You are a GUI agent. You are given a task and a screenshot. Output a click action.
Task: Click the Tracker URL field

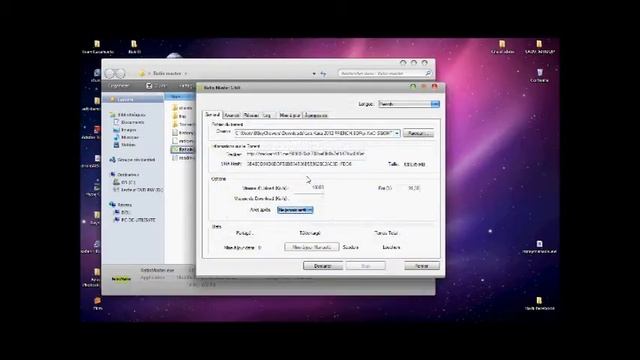pyautogui.click(x=306, y=154)
